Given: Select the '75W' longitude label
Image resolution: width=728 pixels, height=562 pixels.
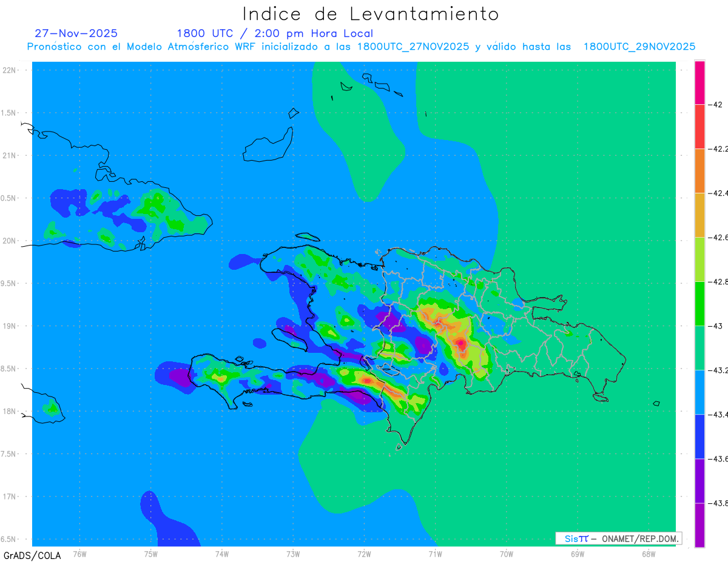Looking at the screenshot, I should [151, 554].
